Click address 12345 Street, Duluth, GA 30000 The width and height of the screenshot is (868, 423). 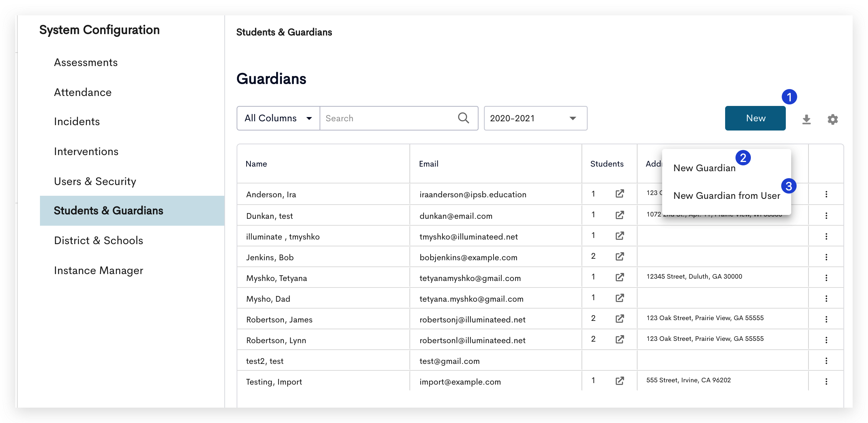click(x=694, y=277)
